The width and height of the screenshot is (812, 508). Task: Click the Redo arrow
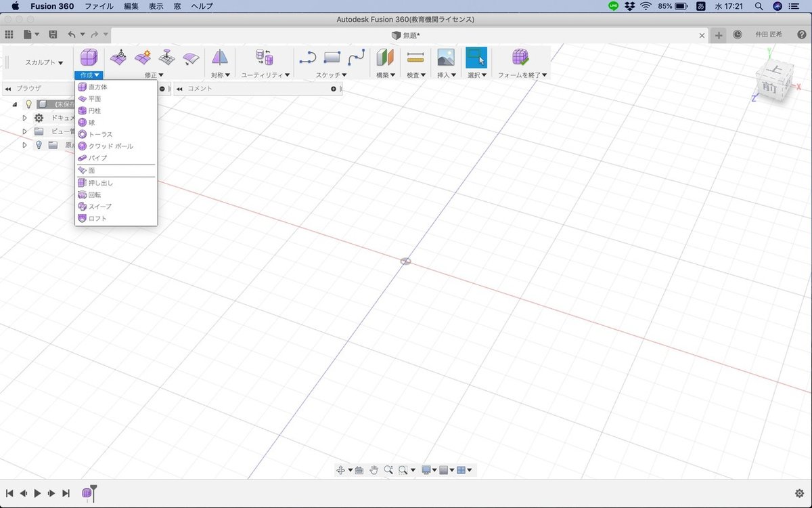tap(95, 35)
